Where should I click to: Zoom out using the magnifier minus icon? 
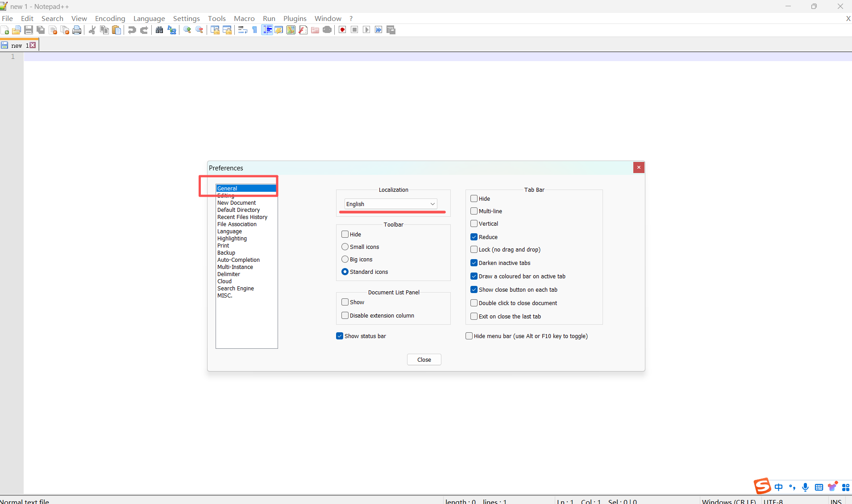(x=199, y=30)
